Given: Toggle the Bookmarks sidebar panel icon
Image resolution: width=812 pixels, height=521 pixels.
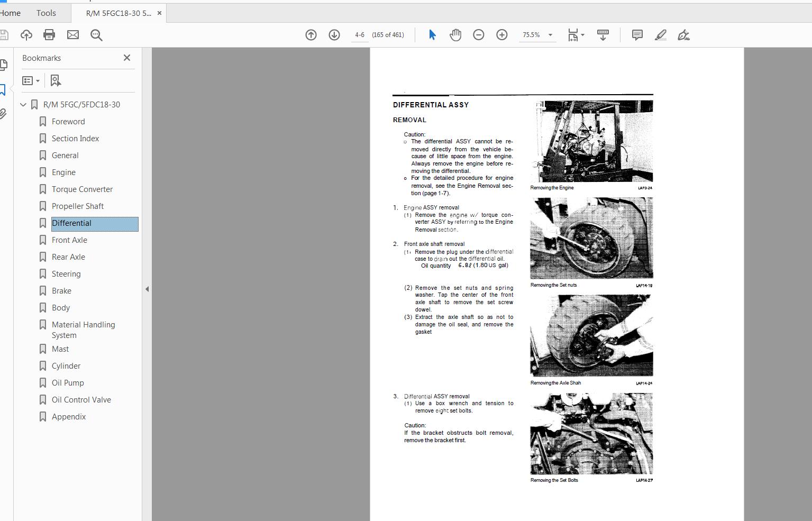Looking at the screenshot, I should 4,89.
